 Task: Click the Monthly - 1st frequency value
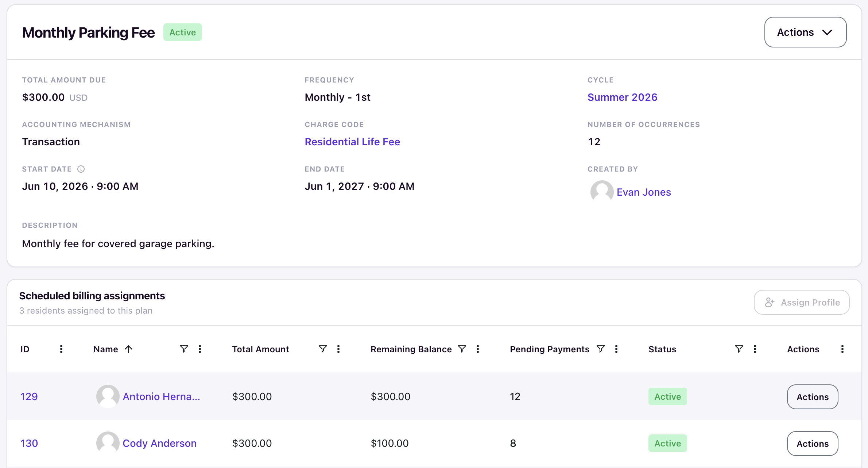[338, 97]
